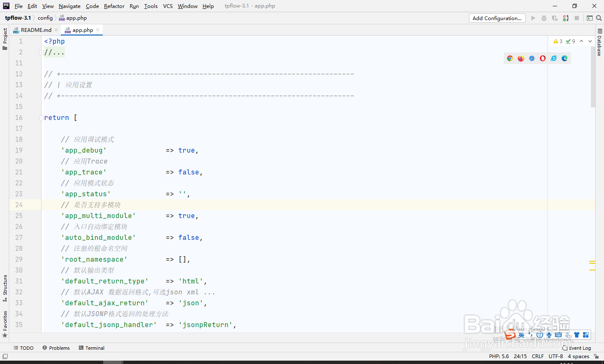Toggle Sogou Chinese/English mode 英
The width and height of the screenshot is (604, 364).
[521, 335]
